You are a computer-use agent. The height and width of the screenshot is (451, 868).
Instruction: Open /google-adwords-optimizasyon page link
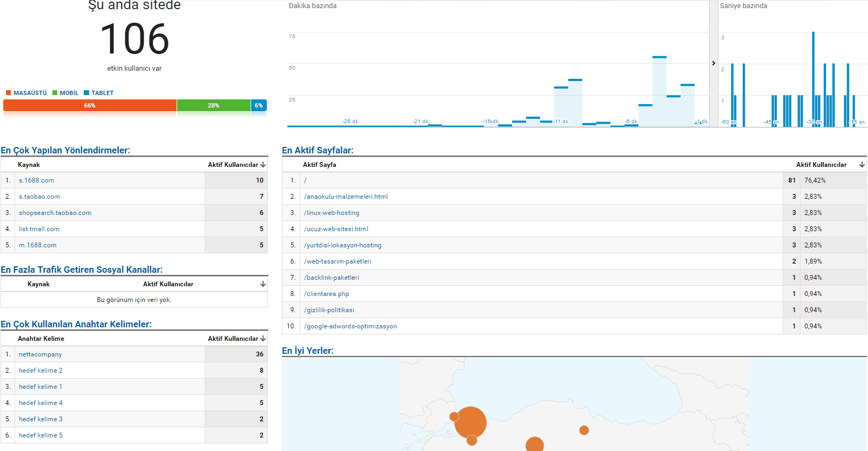[350, 326]
